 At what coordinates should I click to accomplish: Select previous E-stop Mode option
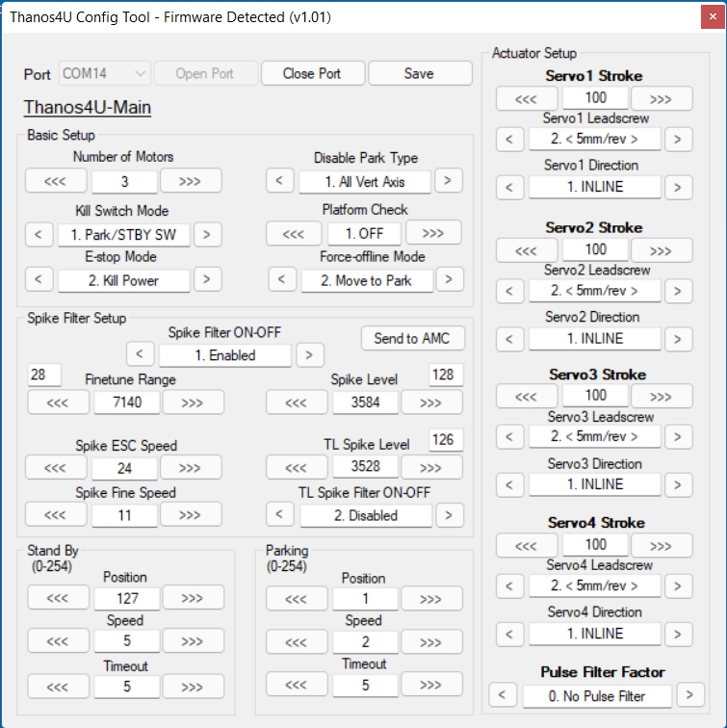tap(39, 279)
